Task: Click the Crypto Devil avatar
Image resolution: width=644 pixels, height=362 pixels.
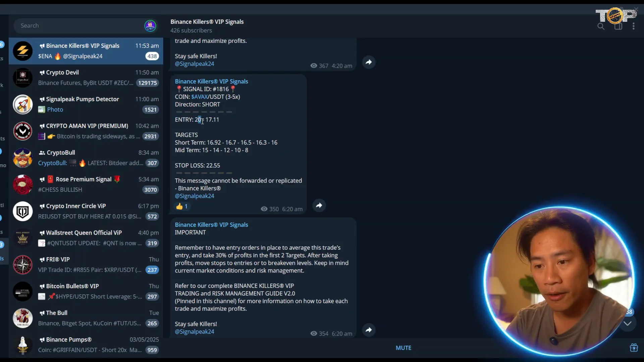Action: (23, 78)
